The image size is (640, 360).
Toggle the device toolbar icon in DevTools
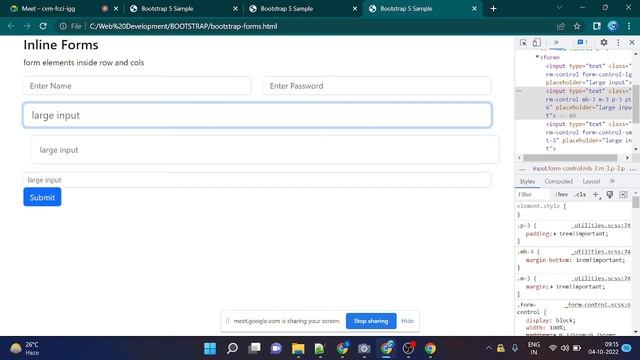(x=537, y=42)
